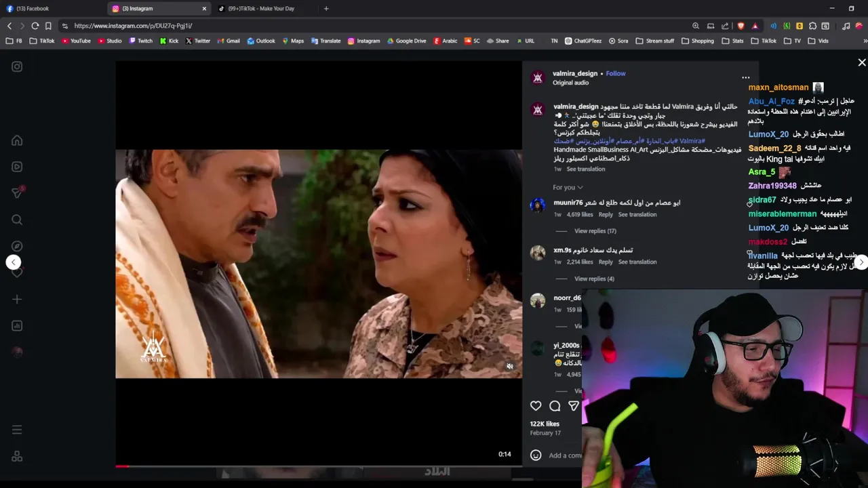Click the video progress bar

point(319,466)
